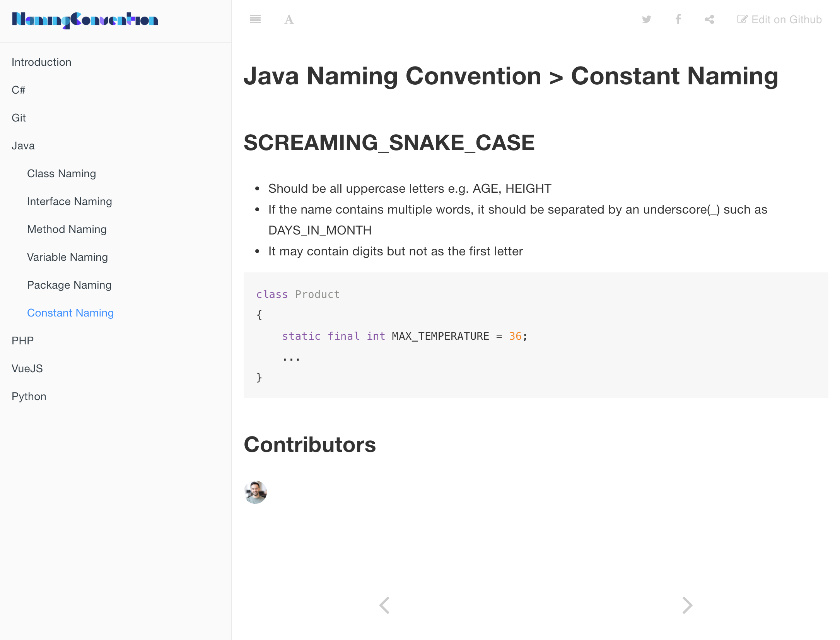Open the share options icon

tap(709, 19)
